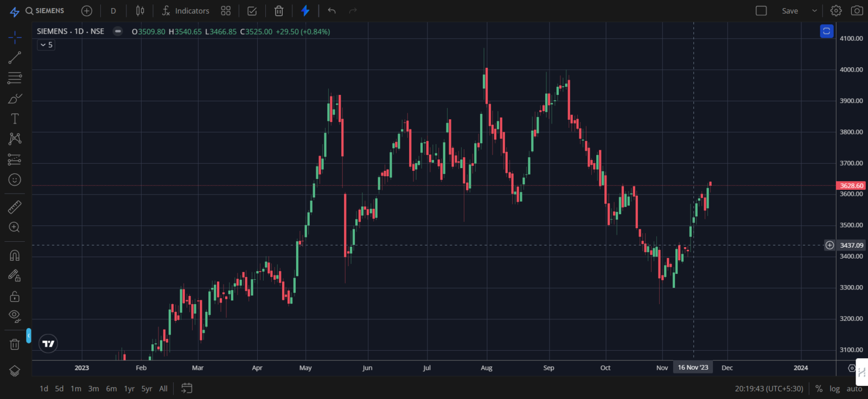Click the plus button at price 3437.09
The width and height of the screenshot is (868, 399).
pos(829,245)
